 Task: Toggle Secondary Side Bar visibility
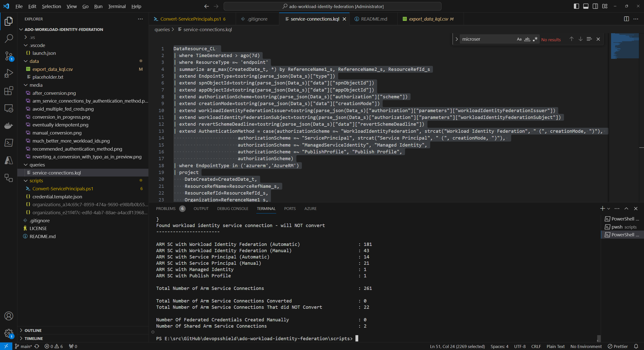pyautogui.click(x=595, y=6)
